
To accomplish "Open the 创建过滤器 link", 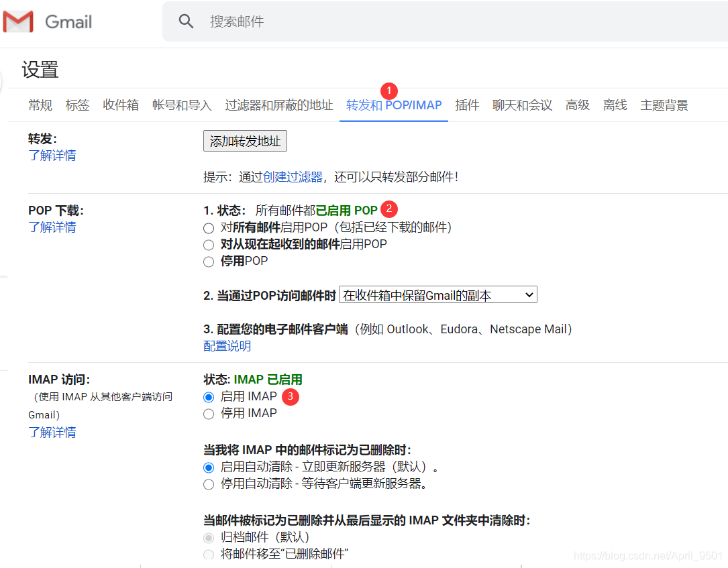I will coord(293,177).
